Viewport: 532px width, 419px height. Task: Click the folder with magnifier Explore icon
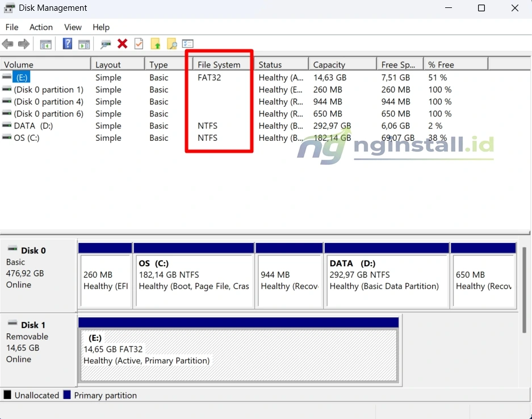point(172,44)
